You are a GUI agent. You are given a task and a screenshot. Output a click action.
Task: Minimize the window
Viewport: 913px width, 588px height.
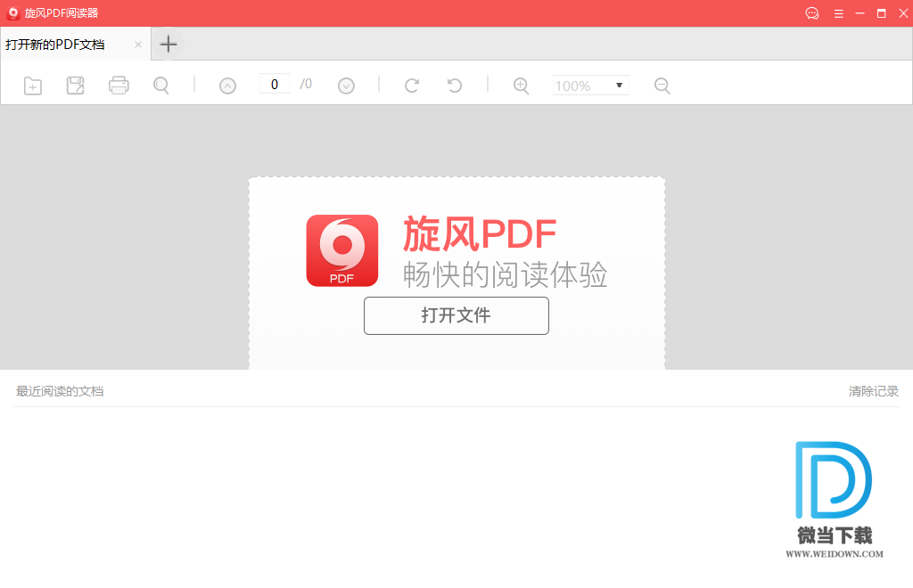[860, 13]
